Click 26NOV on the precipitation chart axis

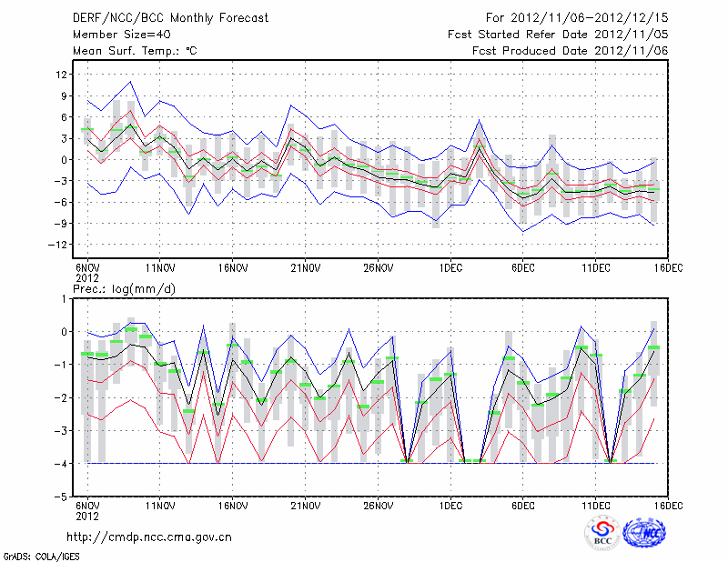[379, 505]
